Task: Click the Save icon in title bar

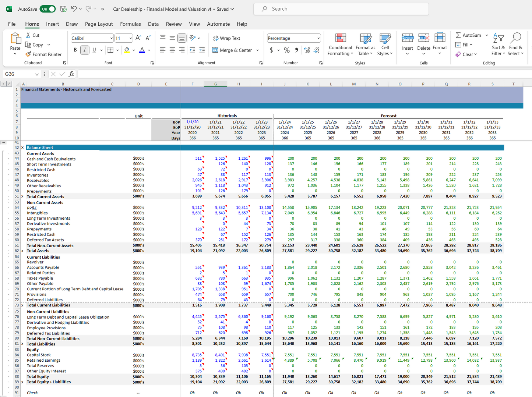Action: 63,9
